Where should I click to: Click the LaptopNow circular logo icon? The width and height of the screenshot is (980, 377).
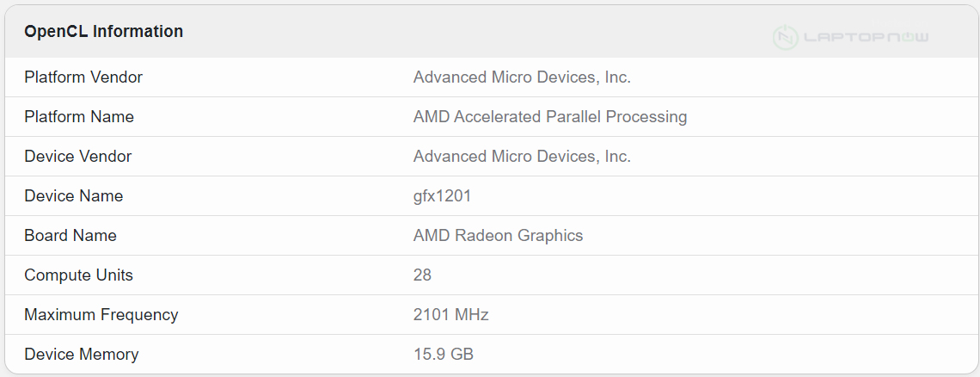786,37
